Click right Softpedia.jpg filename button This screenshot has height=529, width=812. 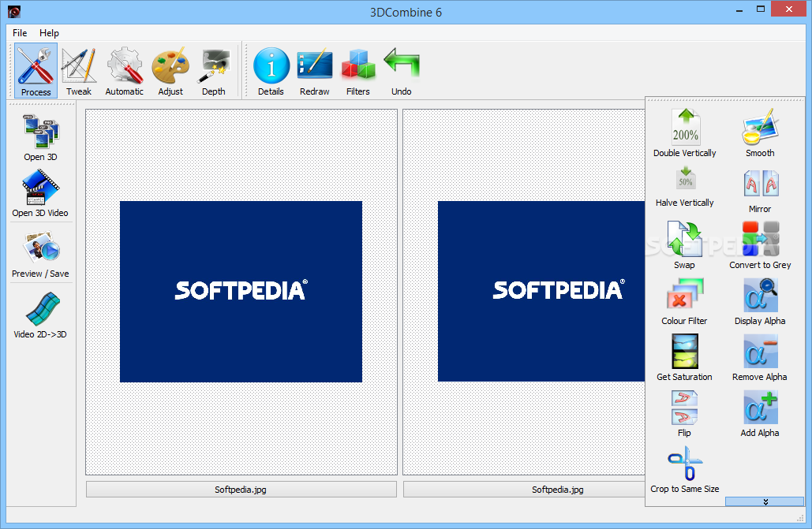(524, 489)
